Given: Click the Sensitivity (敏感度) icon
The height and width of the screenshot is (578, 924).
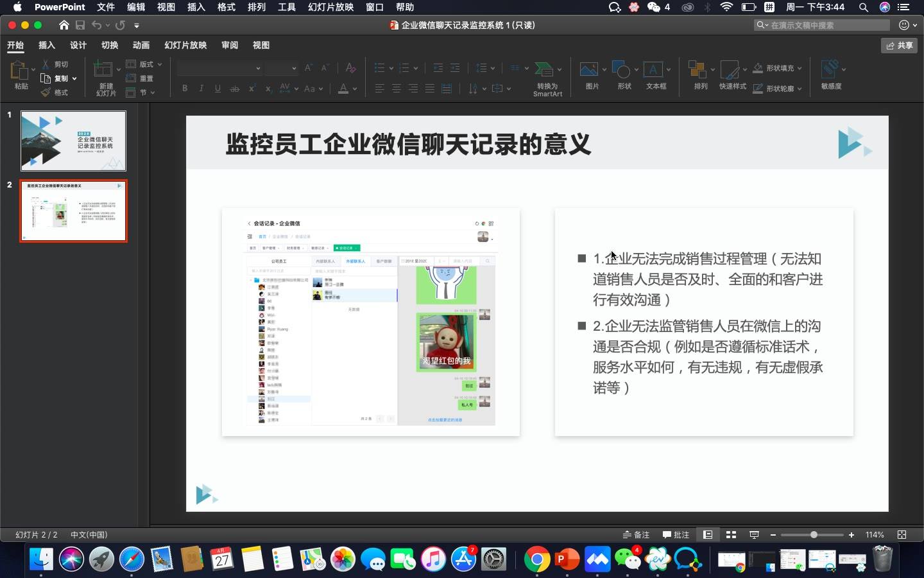Looking at the screenshot, I should [x=830, y=69].
